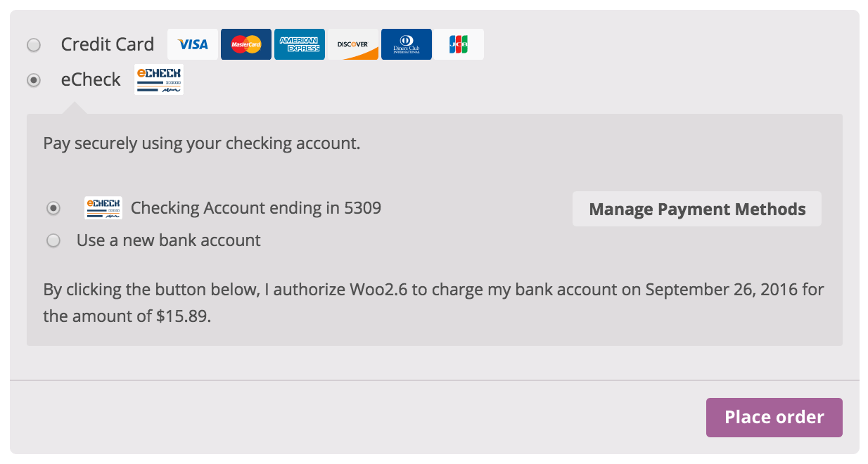Click the eCheck icon beside the eCheck label
The width and height of the screenshot is (868, 464).
[158, 79]
